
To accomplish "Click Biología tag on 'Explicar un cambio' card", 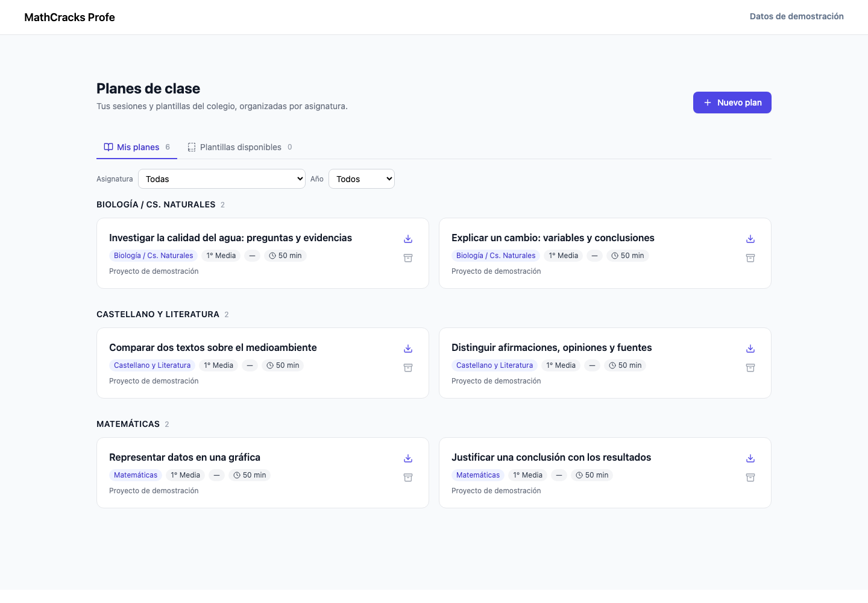I will [x=496, y=256].
